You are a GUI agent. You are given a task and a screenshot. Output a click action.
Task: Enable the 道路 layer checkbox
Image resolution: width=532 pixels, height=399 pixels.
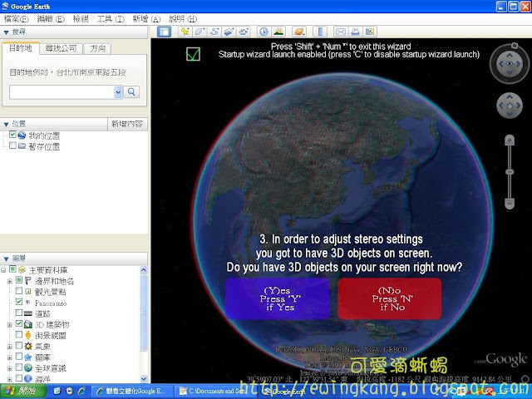(x=19, y=313)
